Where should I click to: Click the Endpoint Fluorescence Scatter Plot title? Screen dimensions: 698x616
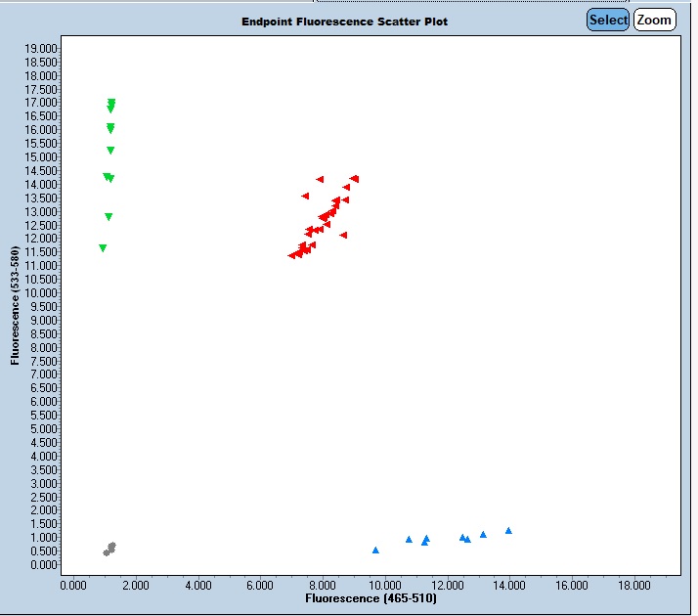pyautogui.click(x=345, y=22)
